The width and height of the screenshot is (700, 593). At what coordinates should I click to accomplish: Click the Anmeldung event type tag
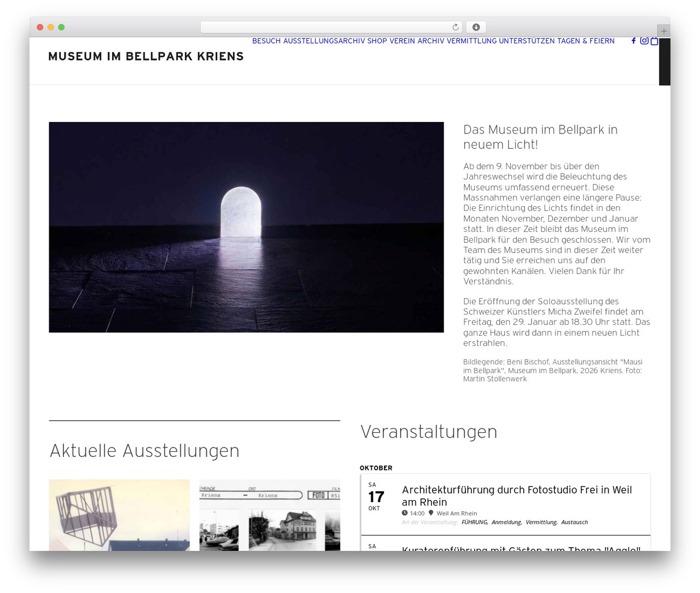coord(507,522)
